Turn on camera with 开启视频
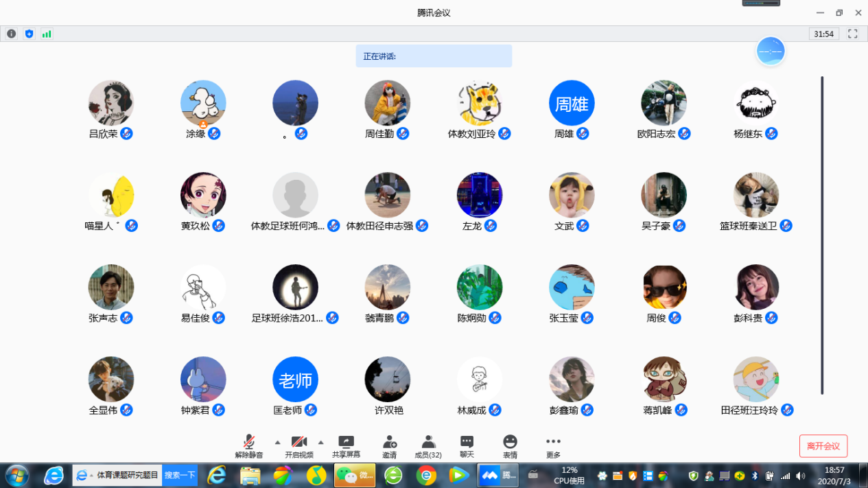The image size is (868, 488). (x=298, y=442)
